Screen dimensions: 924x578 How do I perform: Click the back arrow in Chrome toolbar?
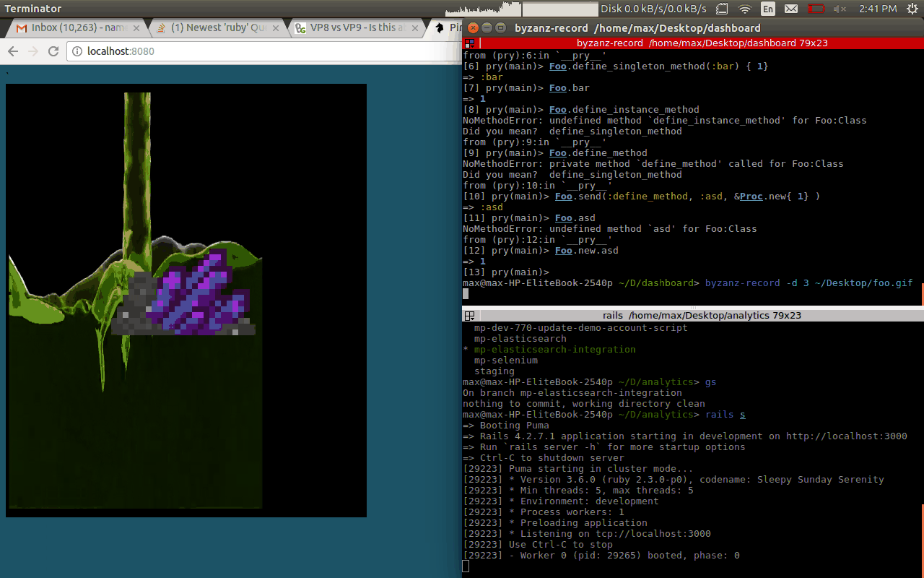click(x=12, y=51)
